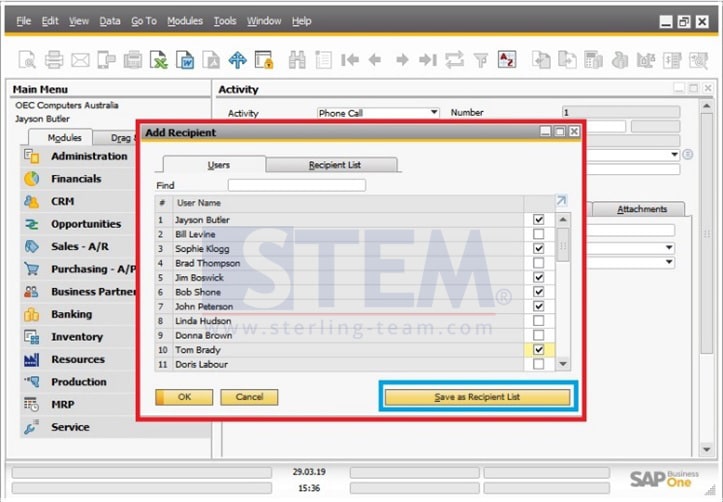Click the recipient list scrollbar up arrow
The height and width of the screenshot is (502, 723).
click(563, 219)
